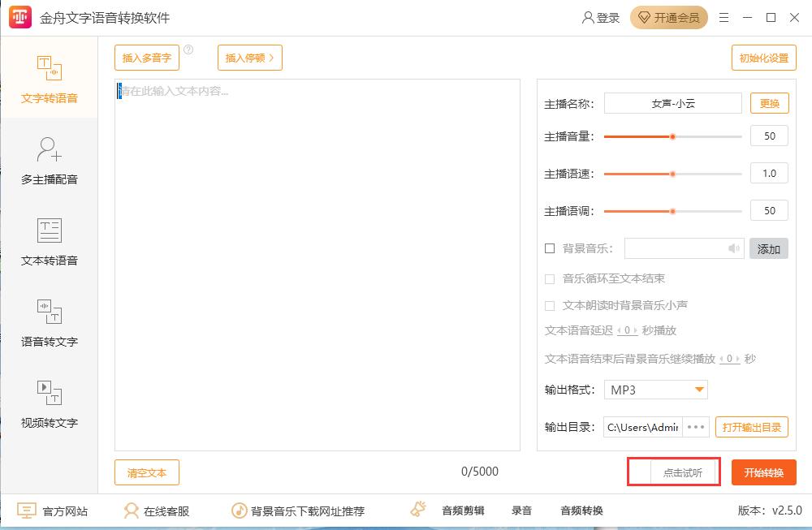Click the 清空文本 button

147,473
